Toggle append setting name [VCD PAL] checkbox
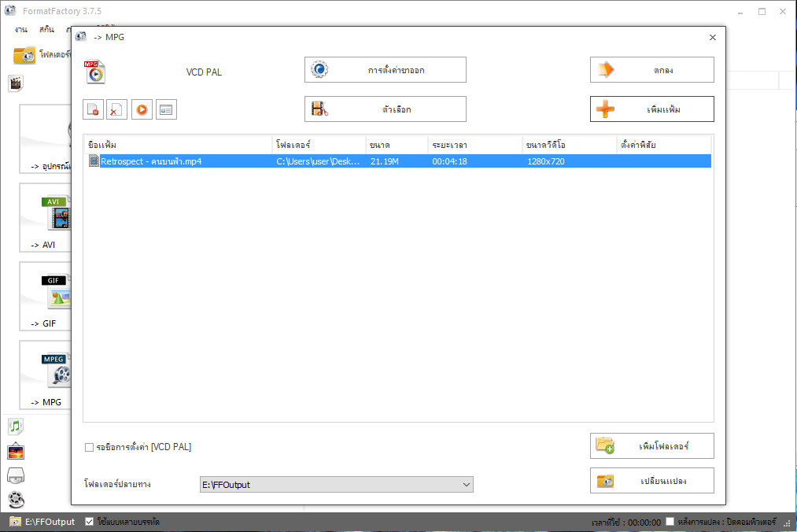This screenshot has width=797, height=532. pyautogui.click(x=90, y=447)
